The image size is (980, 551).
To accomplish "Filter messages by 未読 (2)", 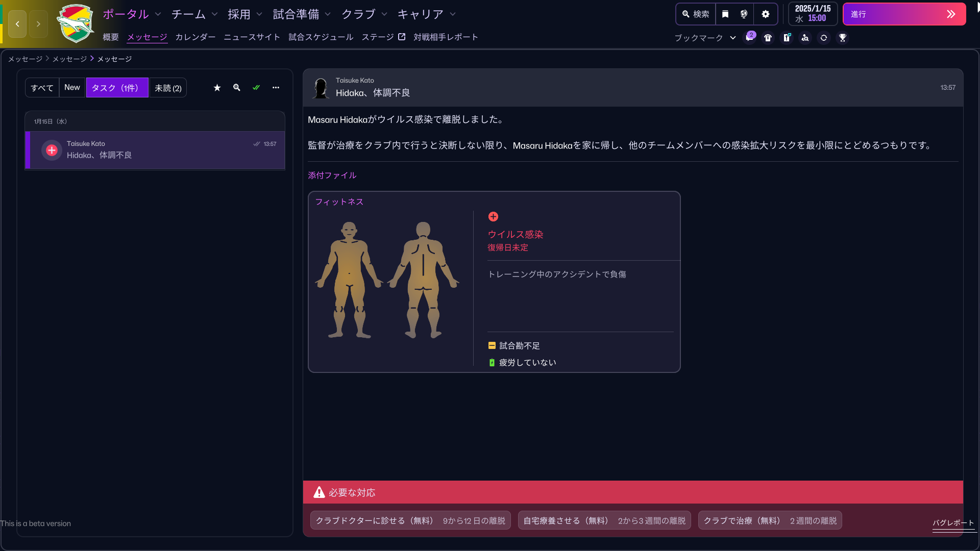I will point(168,88).
